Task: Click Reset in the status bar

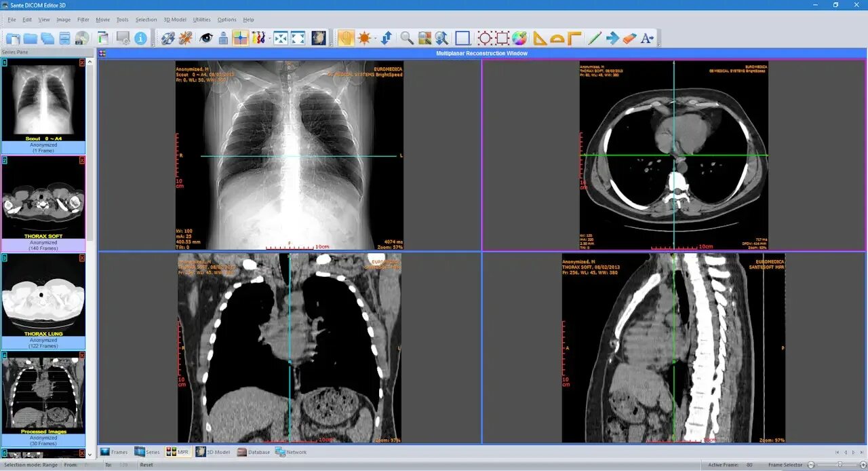Action: (146, 465)
